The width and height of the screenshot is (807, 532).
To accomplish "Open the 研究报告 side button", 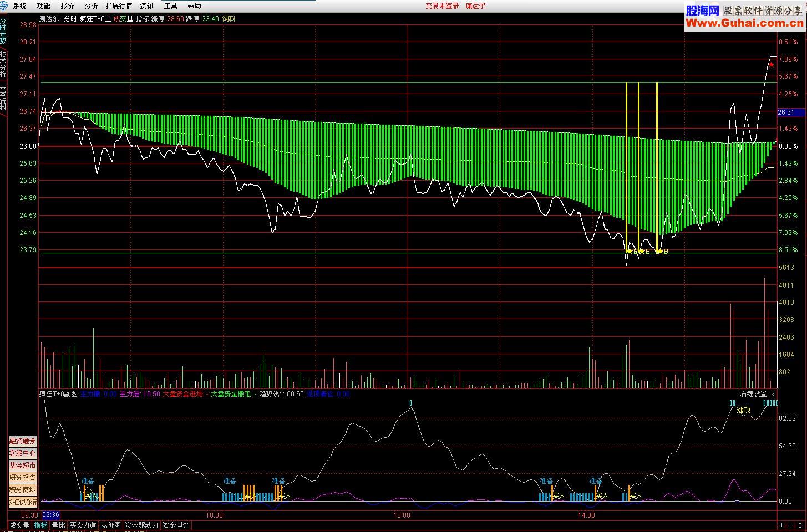I will pyautogui.click(x=22, y=478).
